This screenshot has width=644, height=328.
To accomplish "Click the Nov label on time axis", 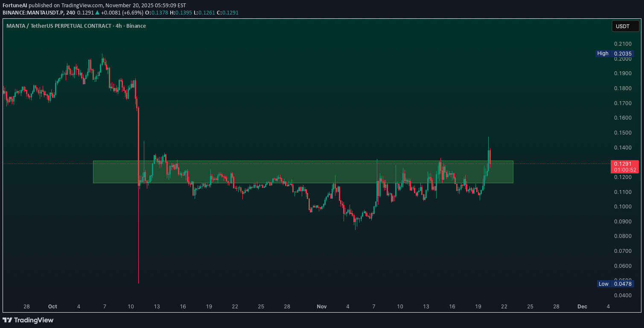I will tap(321, 307).
